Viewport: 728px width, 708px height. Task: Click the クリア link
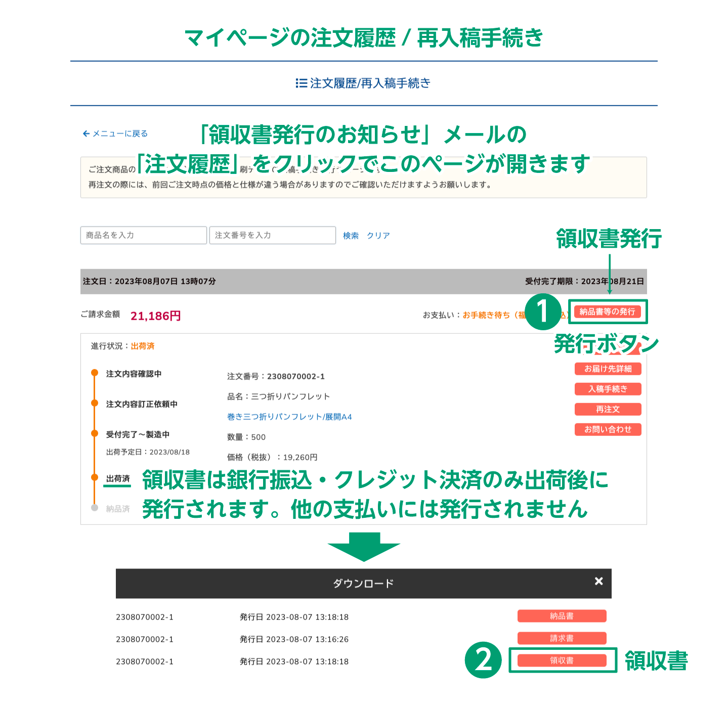pos(378,236)
